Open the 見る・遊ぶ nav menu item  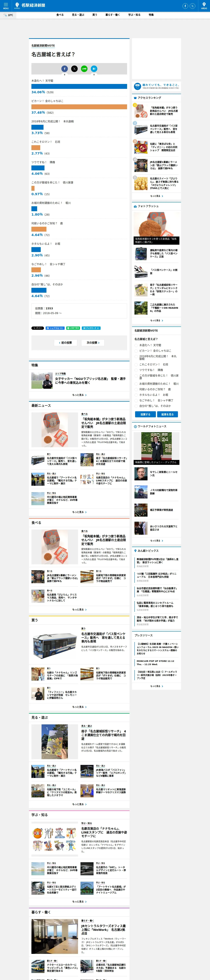click(78, 15)
